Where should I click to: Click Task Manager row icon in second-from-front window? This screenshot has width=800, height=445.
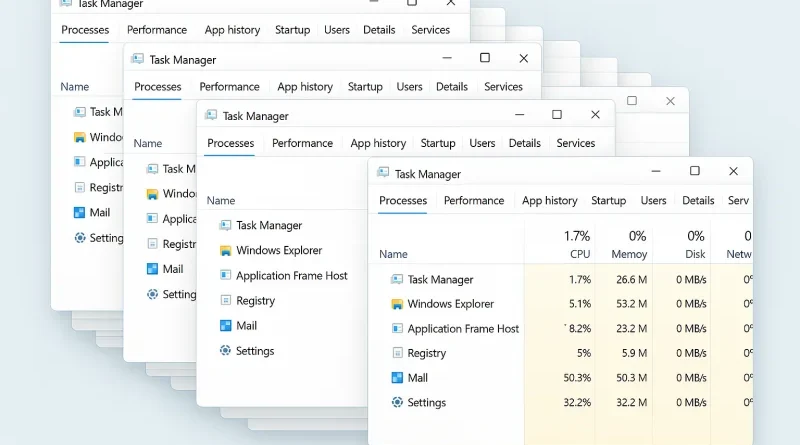(225, 225)
